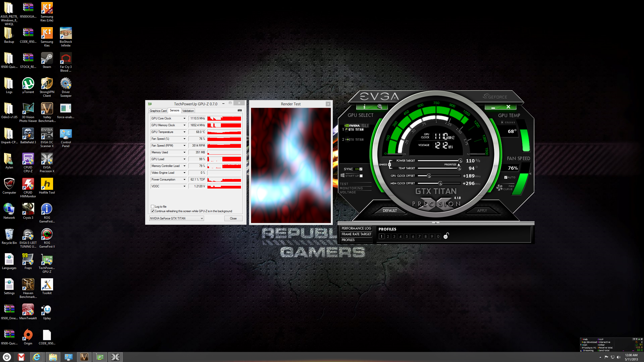Screen dimensions: 644x362
Task: Select profile slot 1
Action: tap(381, 236)
